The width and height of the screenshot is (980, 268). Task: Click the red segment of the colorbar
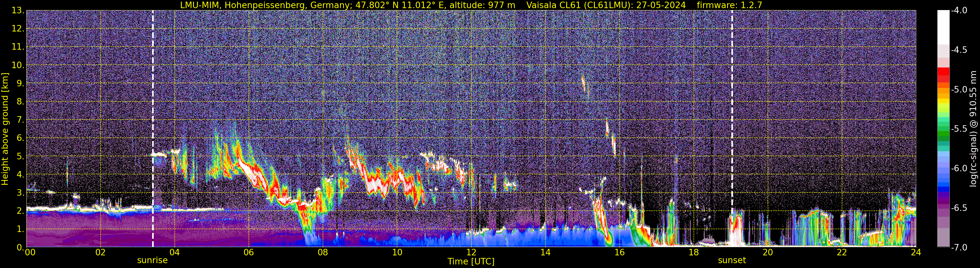coord(943,72)
